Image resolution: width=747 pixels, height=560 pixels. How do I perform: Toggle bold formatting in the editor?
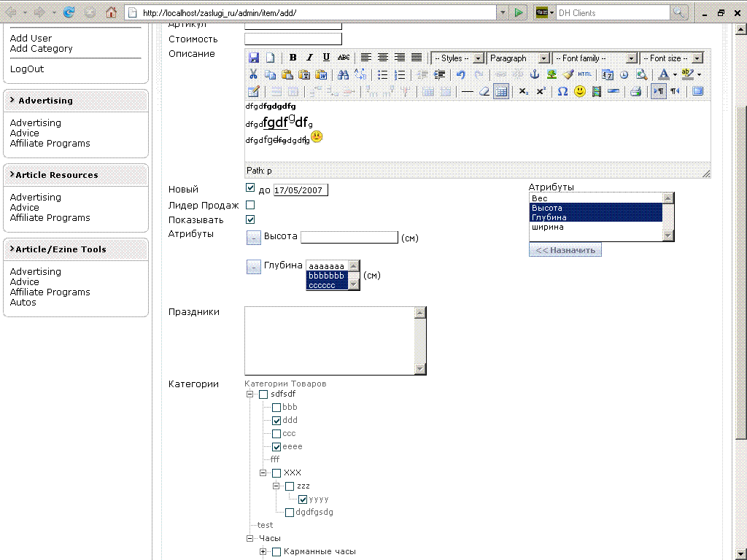point(293,58)
